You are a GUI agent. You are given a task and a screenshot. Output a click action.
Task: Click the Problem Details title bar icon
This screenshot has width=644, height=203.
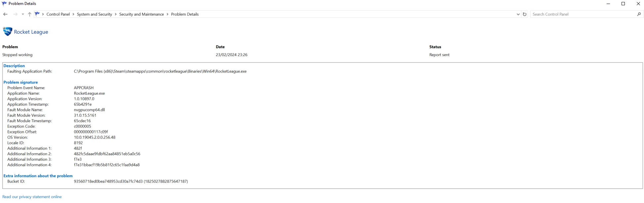tap(4, 4)
